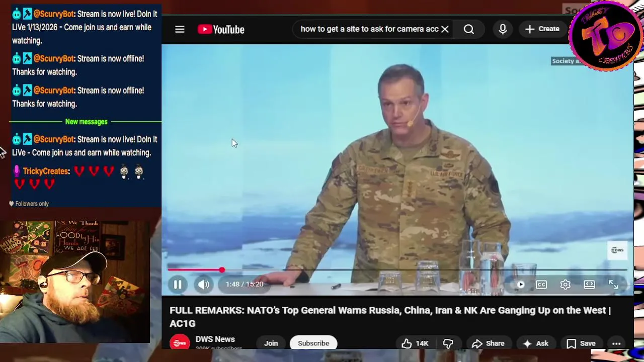Image resolution: width=644 pixels, height=362 pixels.
Task: Click the webcam overlay feed
Action: pos(75,282)
